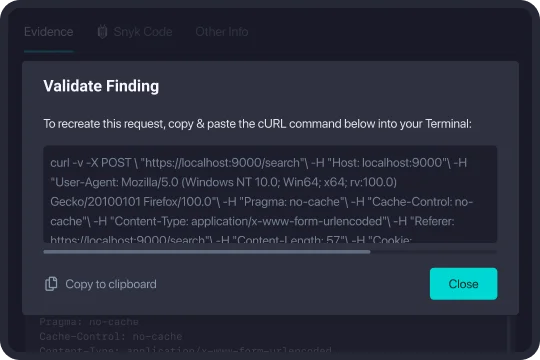Image resolution: width=540 pixels, height=360 pixels.
Task: Click the Gecko/20100101 Firefox command line
Action: (x=262, y=202)
